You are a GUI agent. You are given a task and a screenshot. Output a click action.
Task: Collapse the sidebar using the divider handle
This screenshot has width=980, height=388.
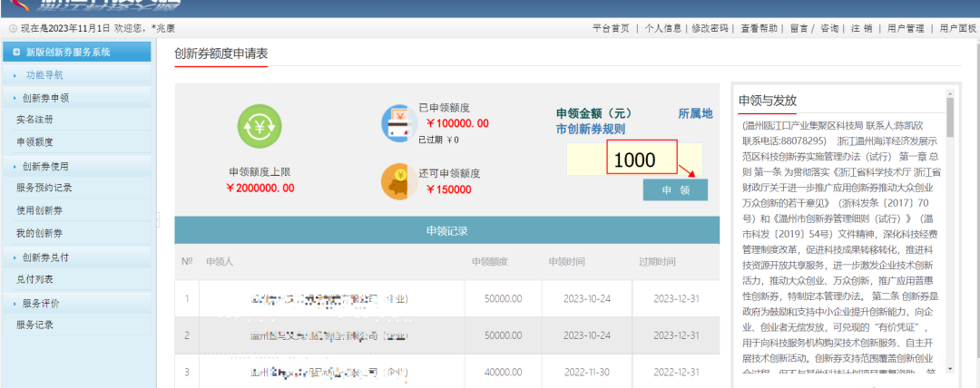(x=158, y=218)
